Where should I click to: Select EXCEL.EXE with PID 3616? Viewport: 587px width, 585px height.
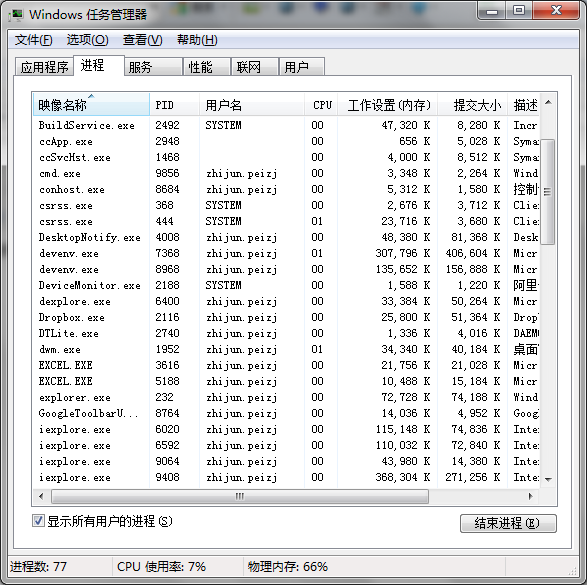(286, 365)
